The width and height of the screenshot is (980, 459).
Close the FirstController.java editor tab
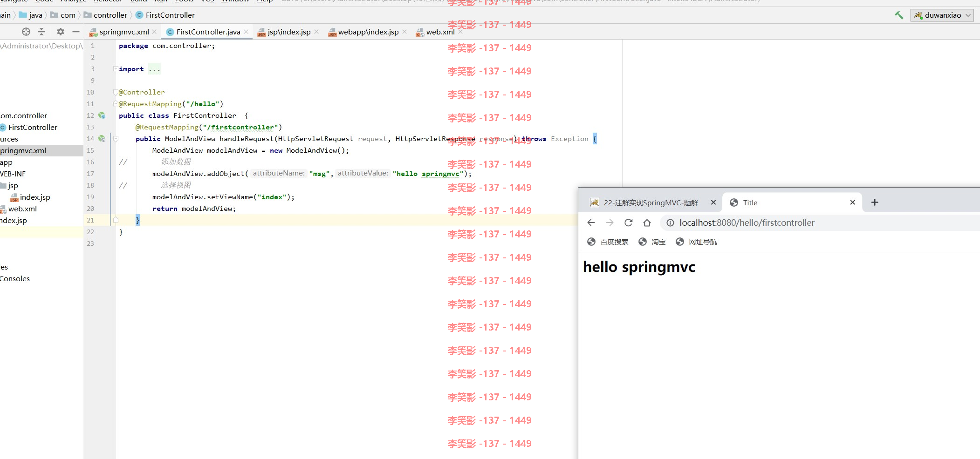[246, 32]
